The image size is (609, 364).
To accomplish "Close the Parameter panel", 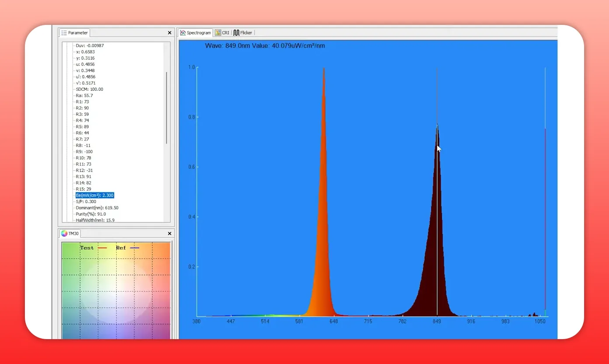I will point(169,32).
